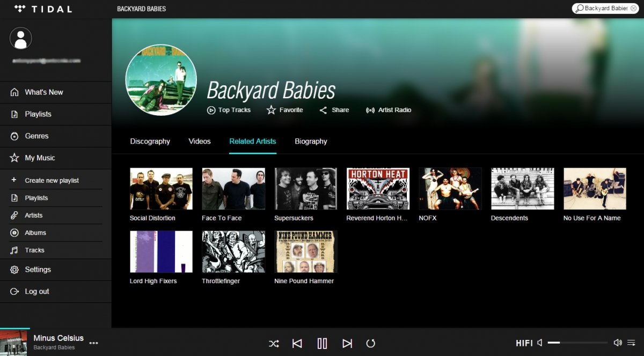The width and height of the screenshot is (644, 356).
Task: Open Nine Pound Hammer thumbnail
Action: click(x=305, y=252)
